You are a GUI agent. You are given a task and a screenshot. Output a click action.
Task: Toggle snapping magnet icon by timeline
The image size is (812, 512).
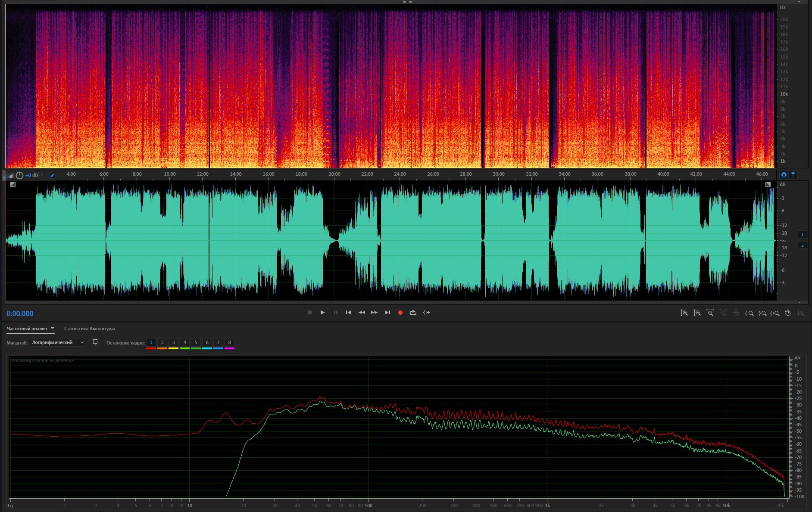pyautogui.click(x=784, y=175)
